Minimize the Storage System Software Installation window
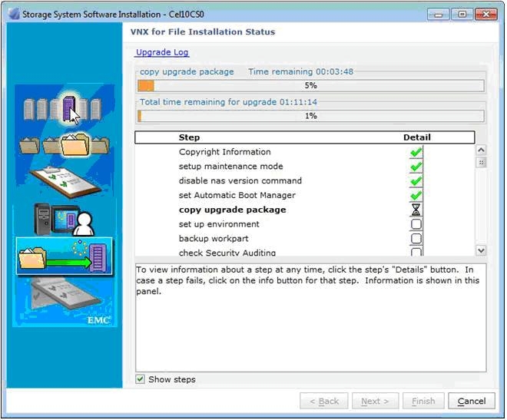 (438, 15)
